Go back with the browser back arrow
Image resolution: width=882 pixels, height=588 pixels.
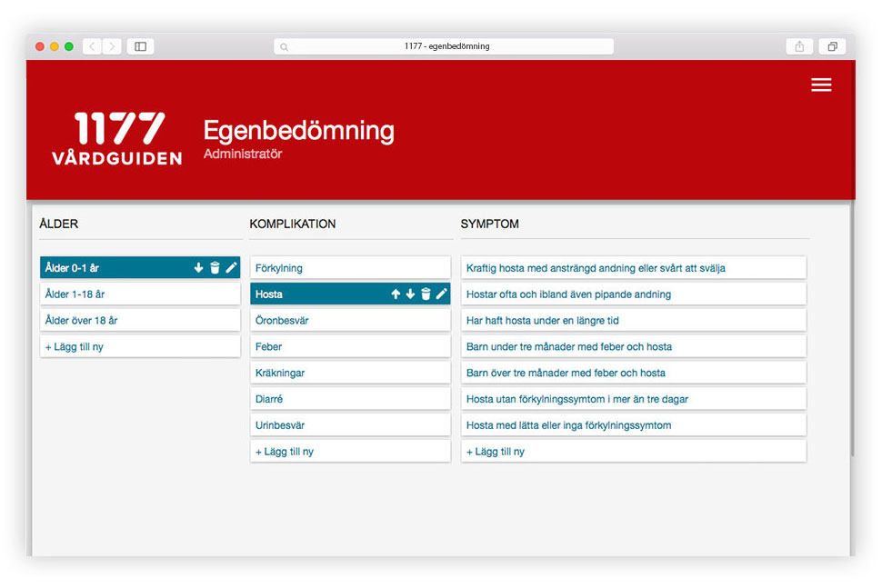pyautogui.click(x=92, y=46)
